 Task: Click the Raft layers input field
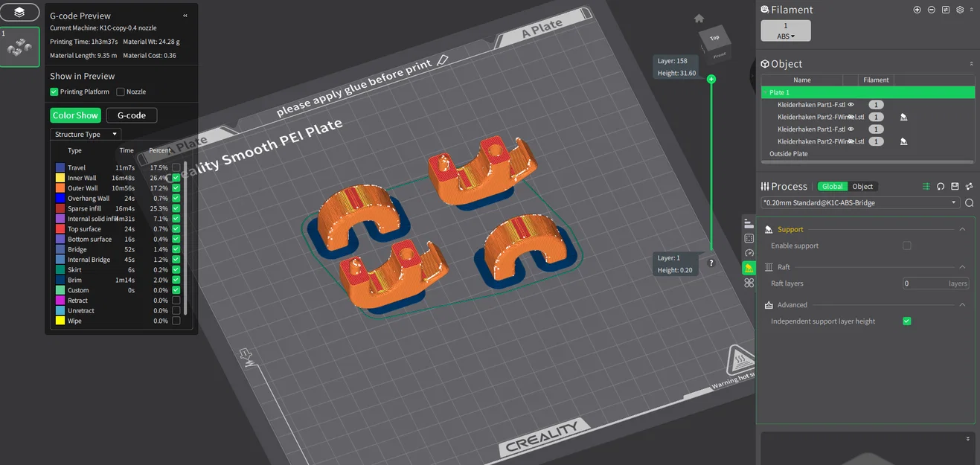coord(935,283)
